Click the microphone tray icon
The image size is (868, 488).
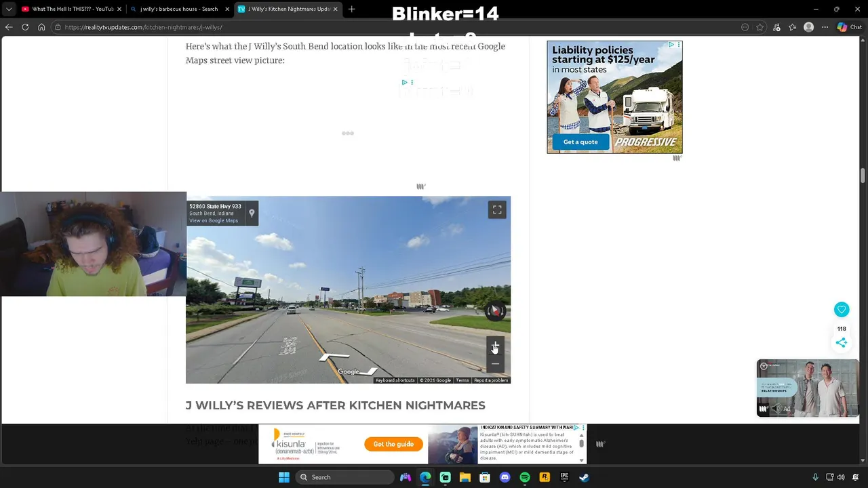(815, 477)
